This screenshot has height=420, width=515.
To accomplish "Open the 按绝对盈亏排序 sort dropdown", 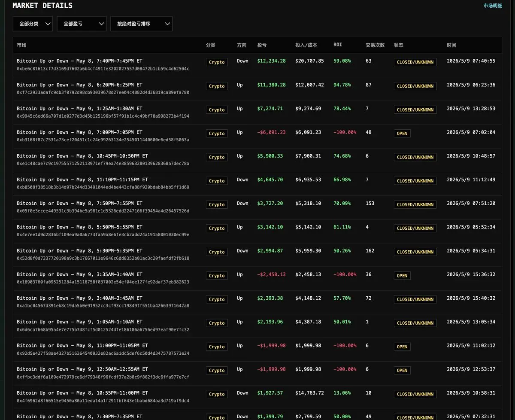I will coord(141,24).
